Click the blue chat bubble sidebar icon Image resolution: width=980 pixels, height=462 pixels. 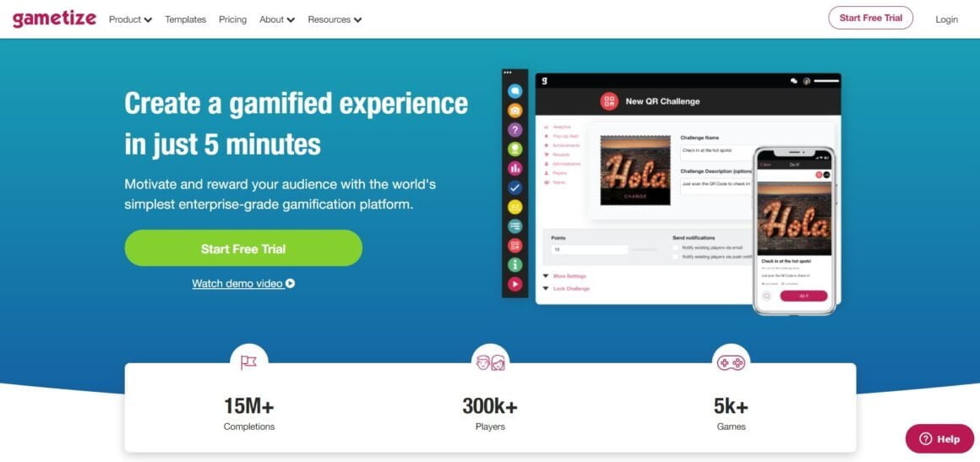click(515, 91)
